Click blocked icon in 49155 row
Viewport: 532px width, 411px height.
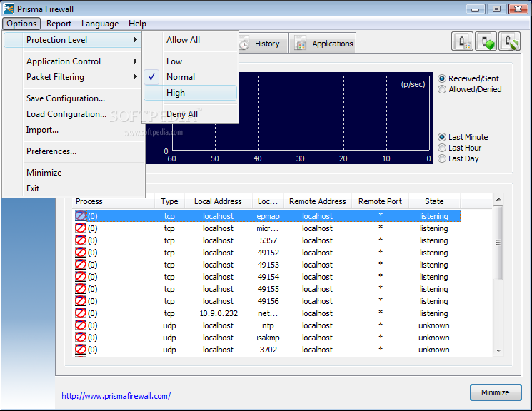click(x=81, y=289)
